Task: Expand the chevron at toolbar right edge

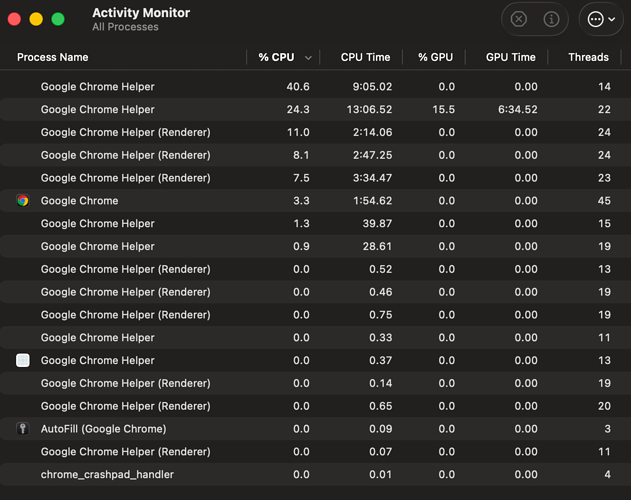Action: 614,19
